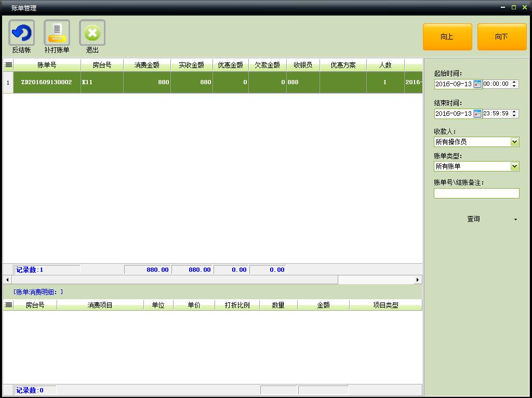This screenshot has height=398, width=532.
Task: Click the 退出 exit icon
Action: coord(92,33)
